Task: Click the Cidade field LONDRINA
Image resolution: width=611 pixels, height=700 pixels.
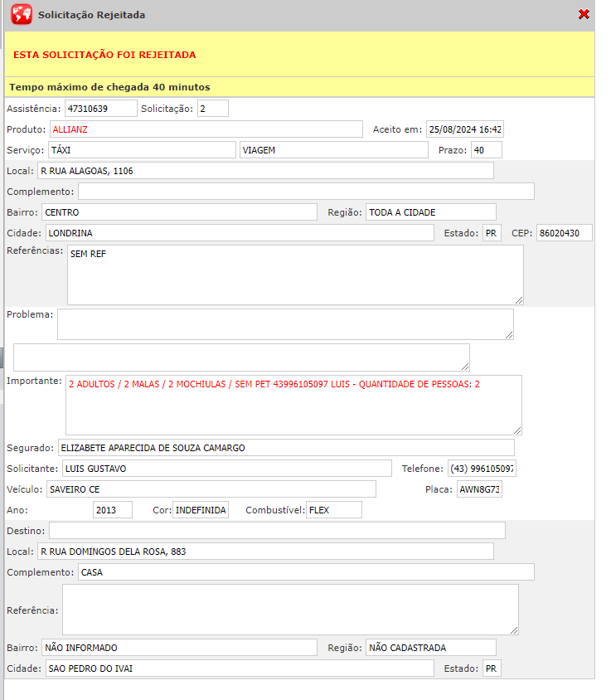Action: pos(240,233)
